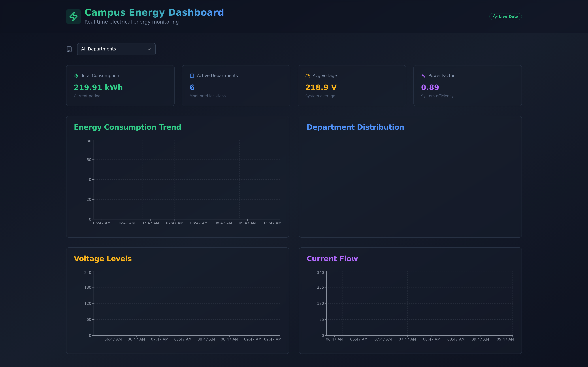The width and height of the screenshot is (588, 367).
Task: Select the Energy Consumption Trend heading
Action: (x=127, y=127)
